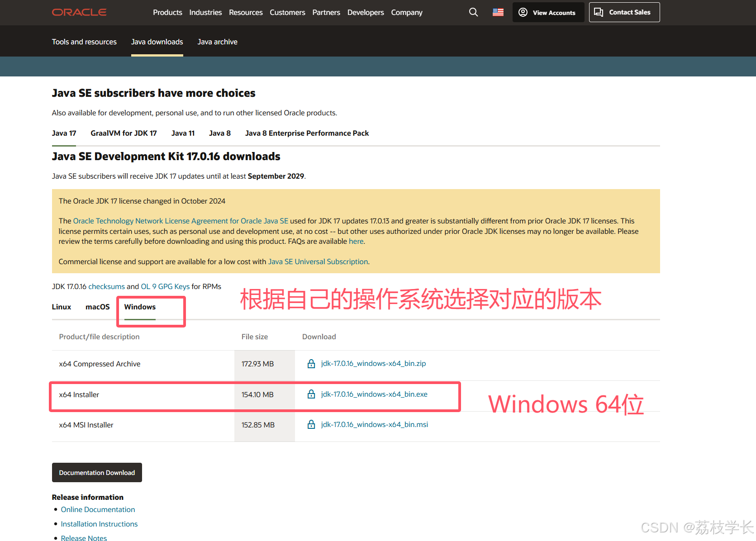Click the US flag country selector

point(498,12)
